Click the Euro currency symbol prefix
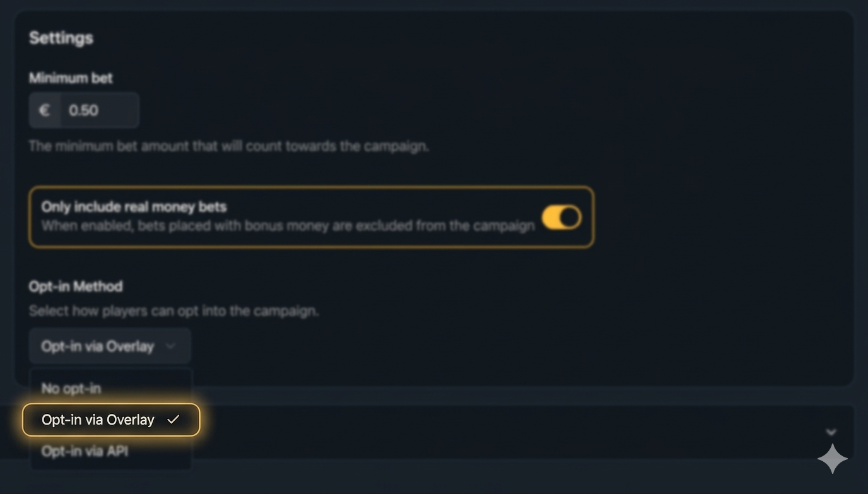The image size is (868, 494). 45,110
